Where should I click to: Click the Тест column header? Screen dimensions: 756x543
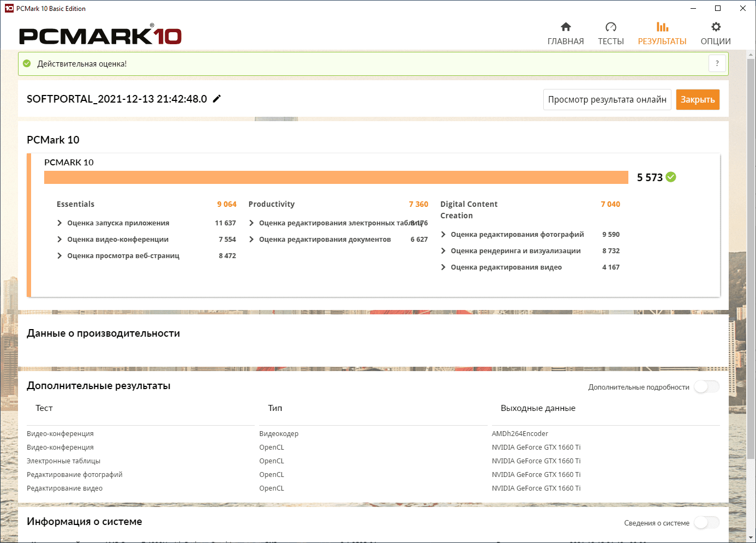click(44, 408)
